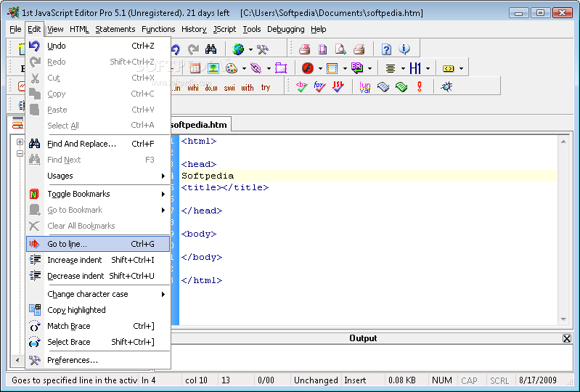Click the info bubble about icon
The image size is (580, 392).
[x=404, y=49]
